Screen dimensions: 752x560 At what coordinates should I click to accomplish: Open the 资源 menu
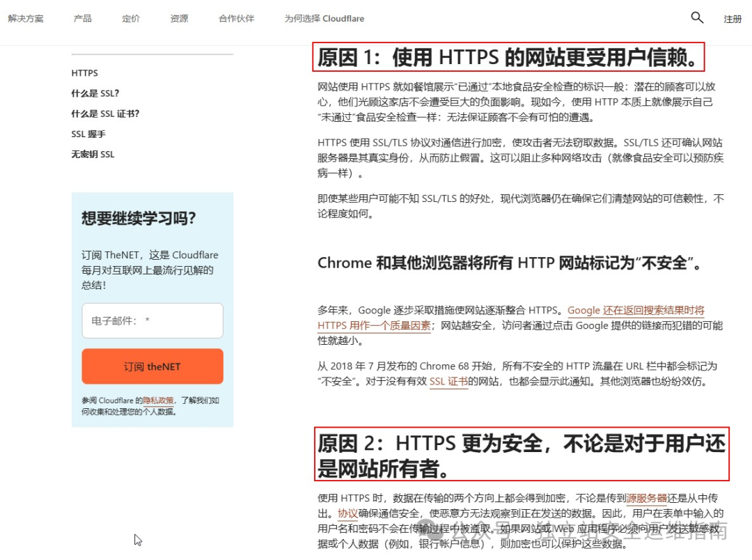(180, 19)
